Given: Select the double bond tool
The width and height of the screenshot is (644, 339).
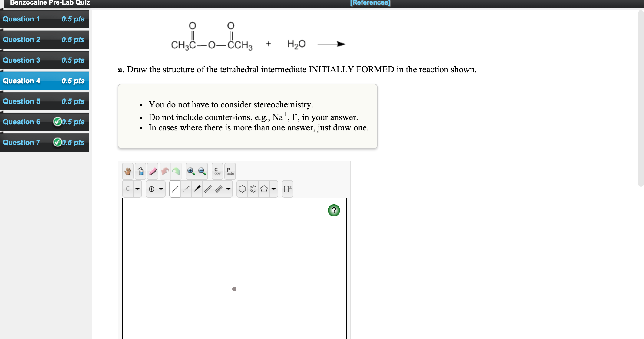Looking at the screenshot, I should coord(208,189).
